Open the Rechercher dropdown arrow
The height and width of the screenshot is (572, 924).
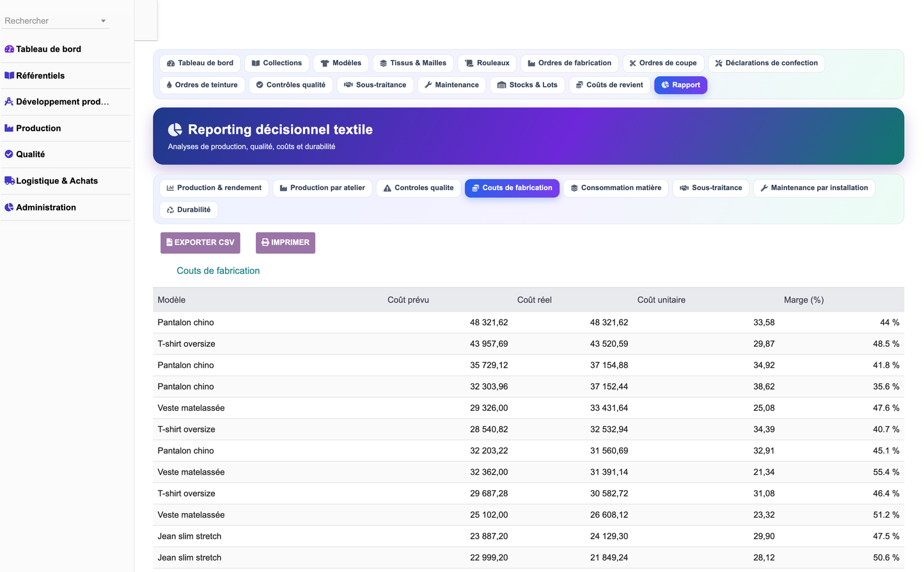point(103,21)
